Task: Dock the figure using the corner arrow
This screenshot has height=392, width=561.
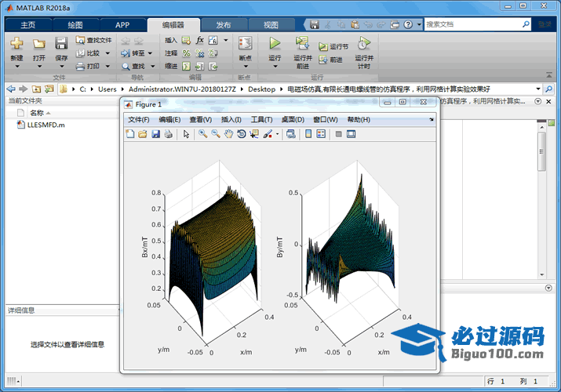Action: 431,119
